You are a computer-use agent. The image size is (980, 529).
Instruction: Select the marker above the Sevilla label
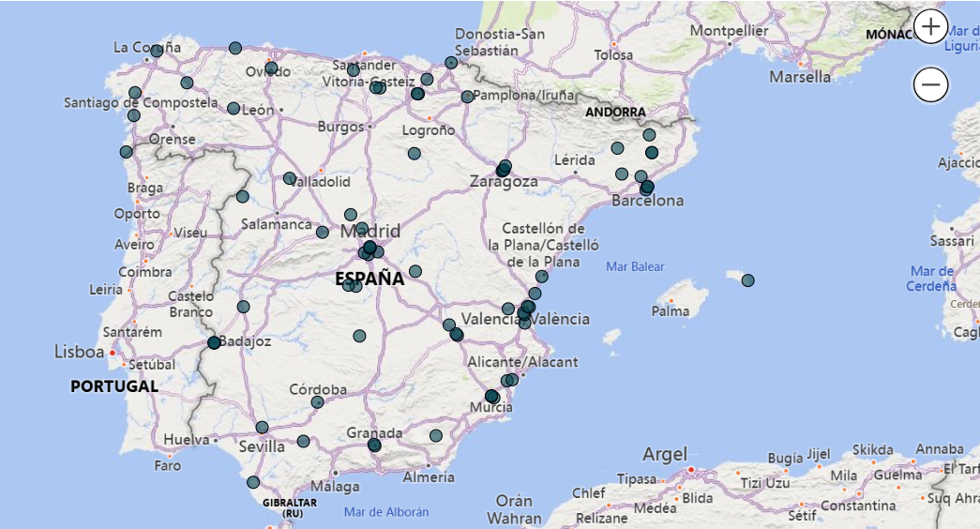262,428
